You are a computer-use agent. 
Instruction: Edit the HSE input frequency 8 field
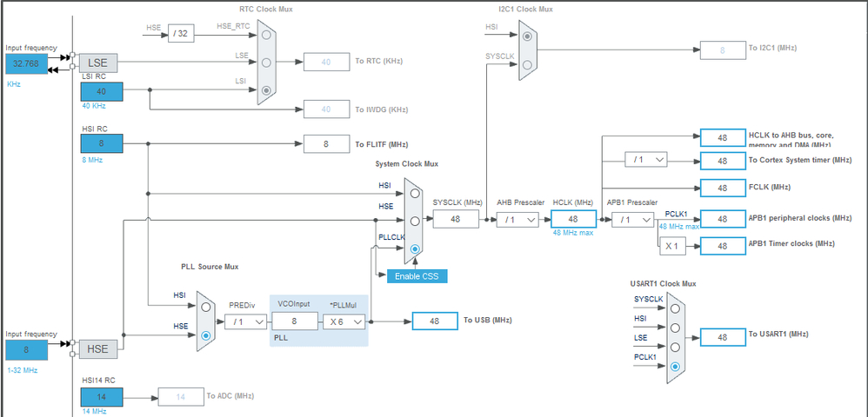[26, 349]
